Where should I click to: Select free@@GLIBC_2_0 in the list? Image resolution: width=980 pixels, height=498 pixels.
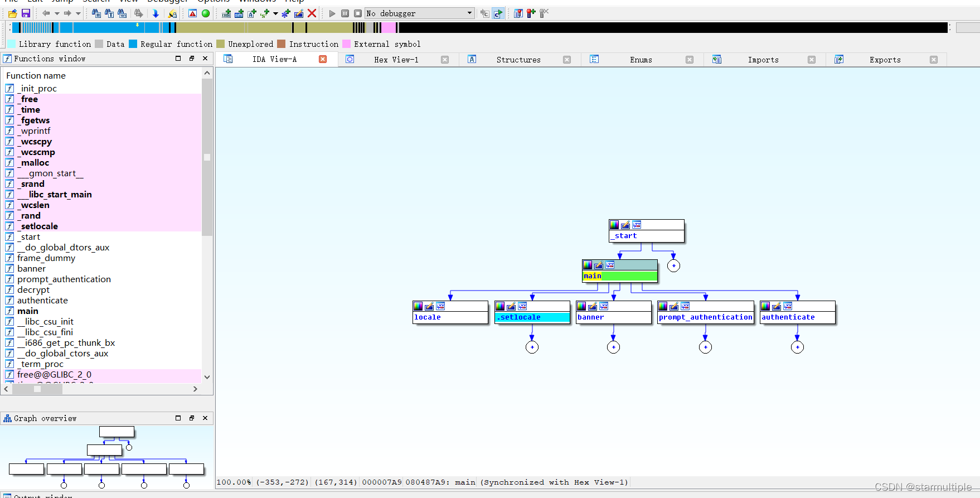coord(103,374)
